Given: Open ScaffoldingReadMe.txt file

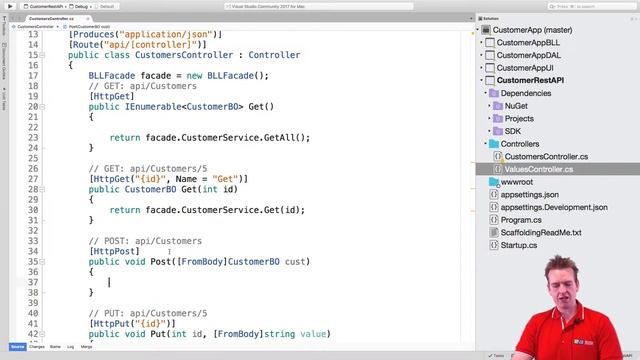Looking at the screenshot, I should pyautogui.click(x=541, y=232).
